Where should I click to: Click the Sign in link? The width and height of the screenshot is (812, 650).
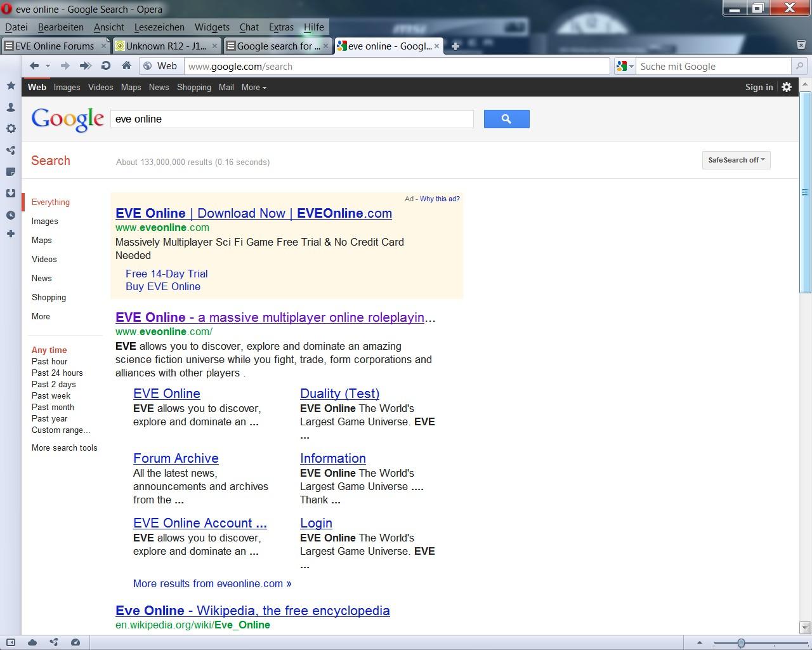[x=759, y=88]
